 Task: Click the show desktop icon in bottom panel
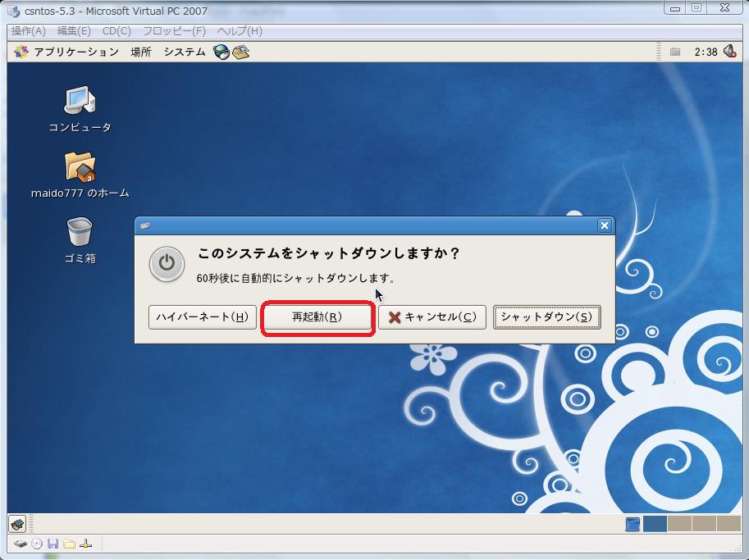[x=17, y=524]
